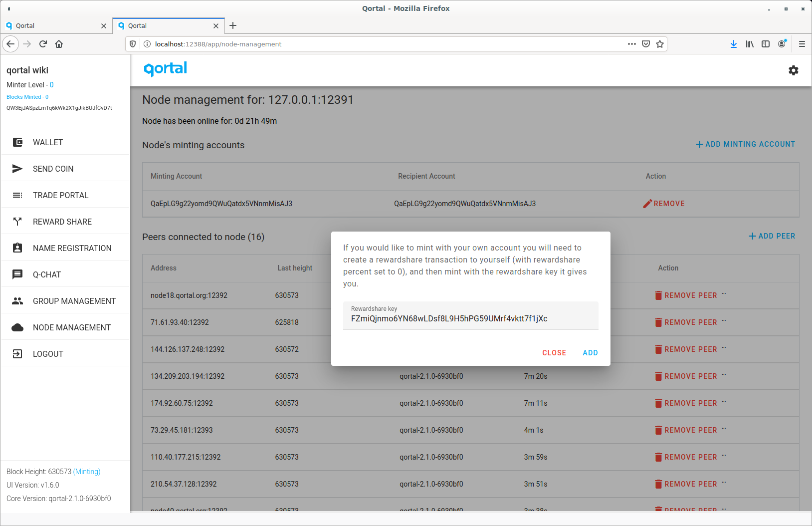Click the Blocks Minted link
Viewport: 812px width, 526px height.
27,97
